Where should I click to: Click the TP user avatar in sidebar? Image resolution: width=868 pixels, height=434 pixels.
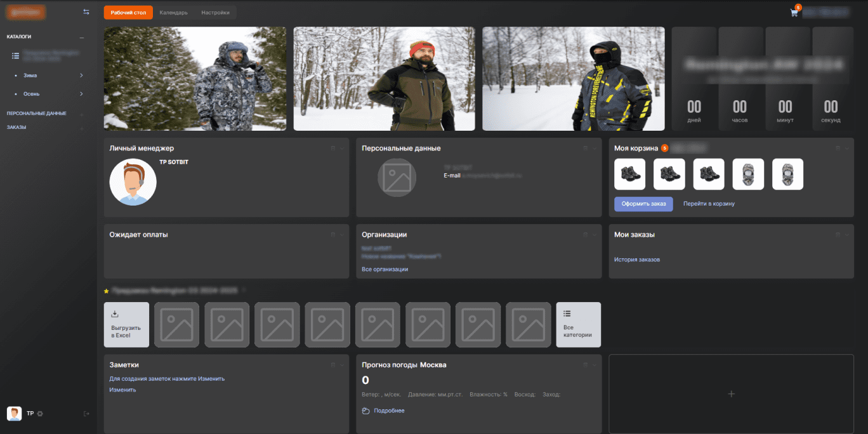pyautogui.click(x=14, y=414)
